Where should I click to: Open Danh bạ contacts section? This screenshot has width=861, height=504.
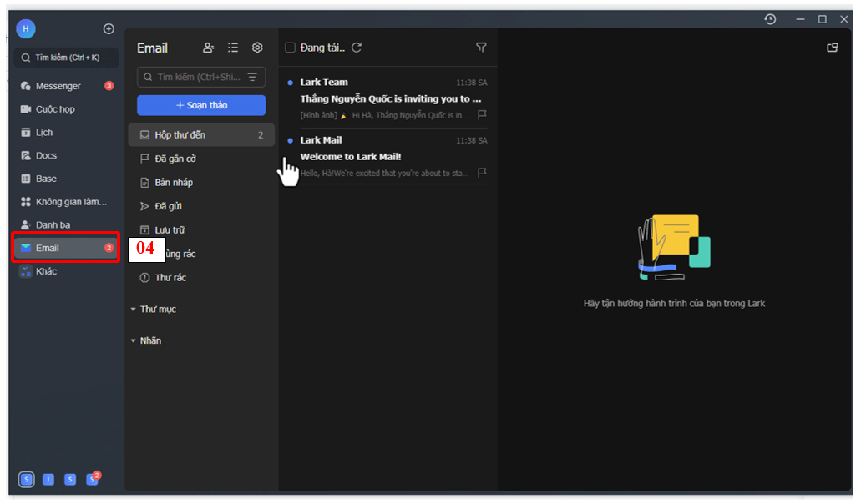[66, 224]
